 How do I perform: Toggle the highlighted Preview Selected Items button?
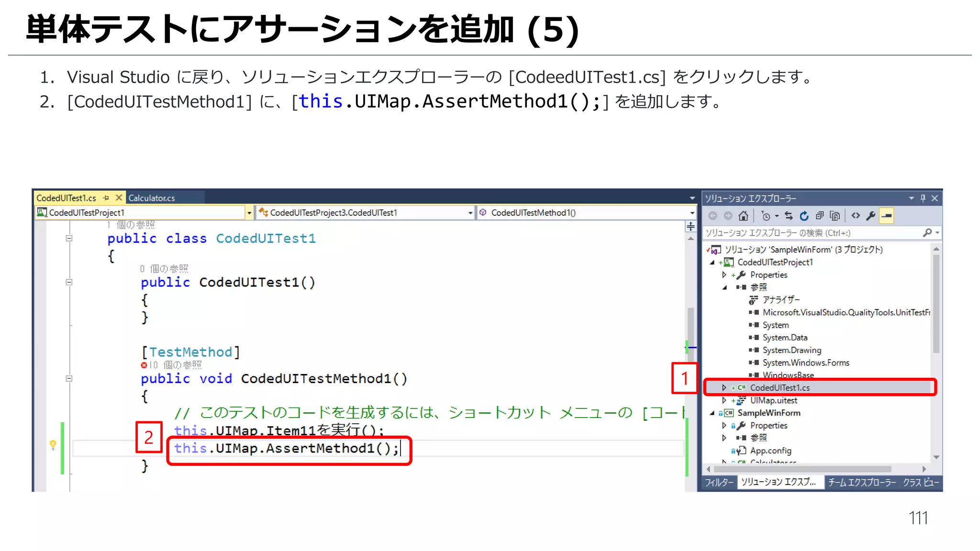tap(887, 216)
